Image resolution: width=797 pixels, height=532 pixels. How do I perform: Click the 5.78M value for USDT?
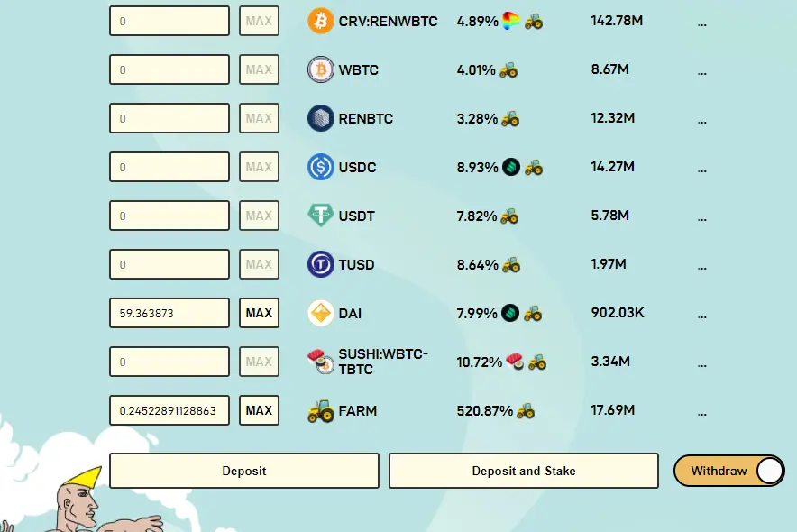click(x=610, y=216)
